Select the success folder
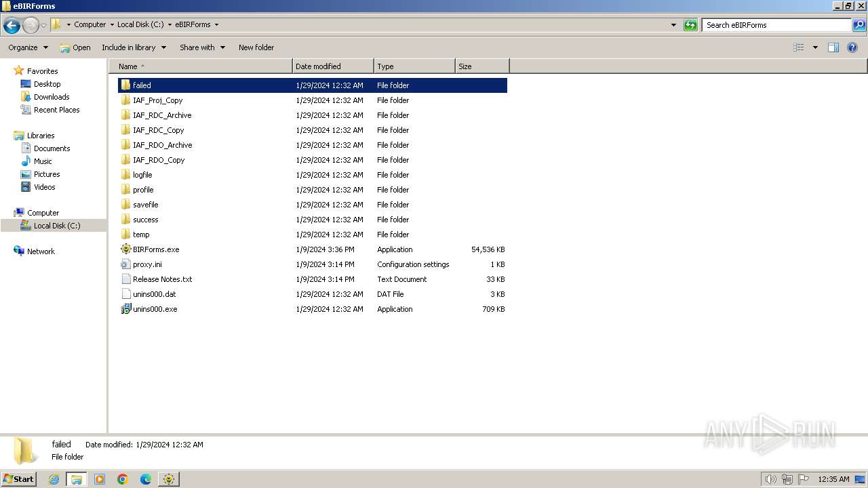This screenshot has width=868, height=488. [x=312, y=220]
